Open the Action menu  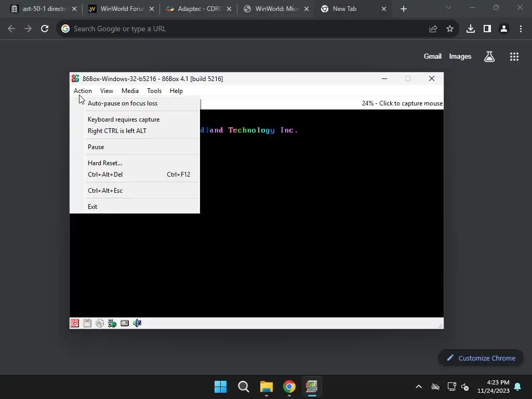pyautogui.click(x=83, y=91)
